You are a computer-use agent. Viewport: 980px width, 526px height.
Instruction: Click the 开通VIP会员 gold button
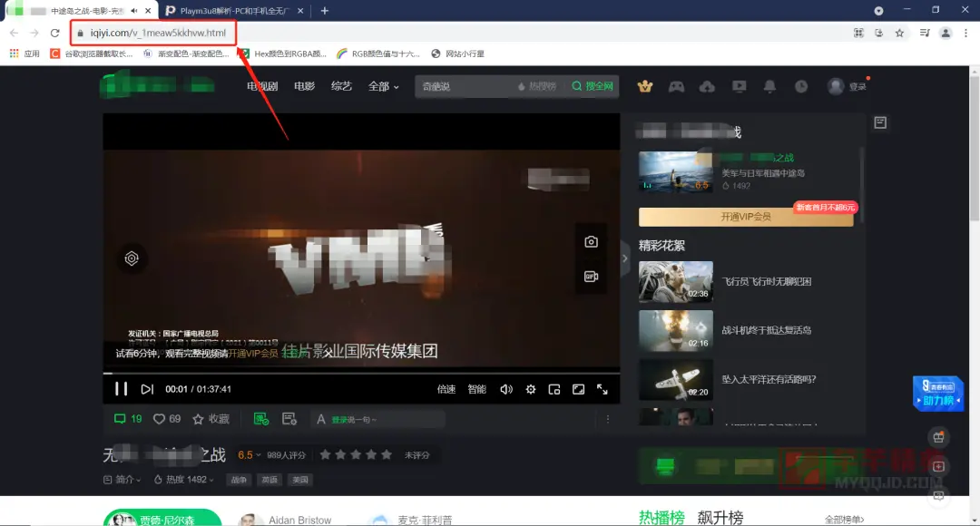(x=746, y=216)
